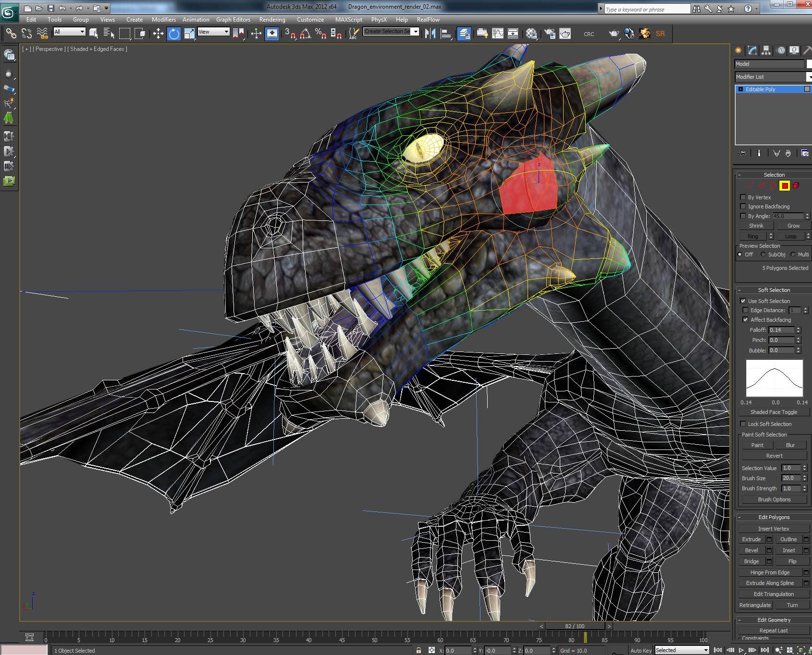812x655 pixels.
Task: Toggle Angle Snap in the toolbar
Action: click(x=305, y=33)
